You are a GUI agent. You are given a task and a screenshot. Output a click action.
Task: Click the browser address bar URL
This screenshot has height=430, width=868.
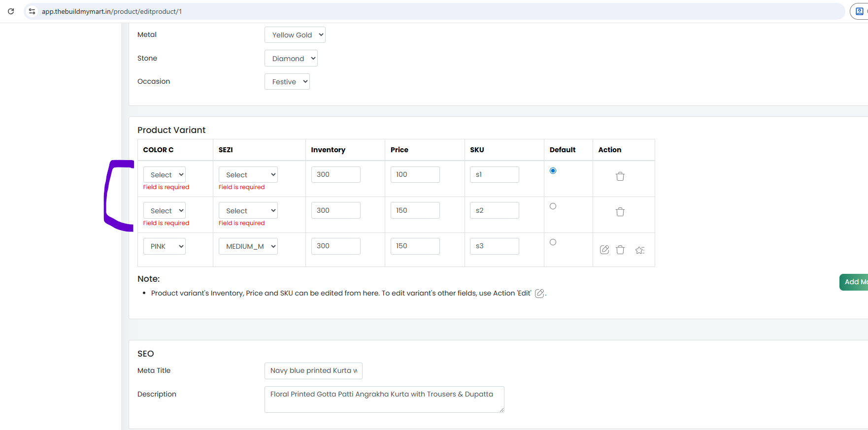pos(112,11)
